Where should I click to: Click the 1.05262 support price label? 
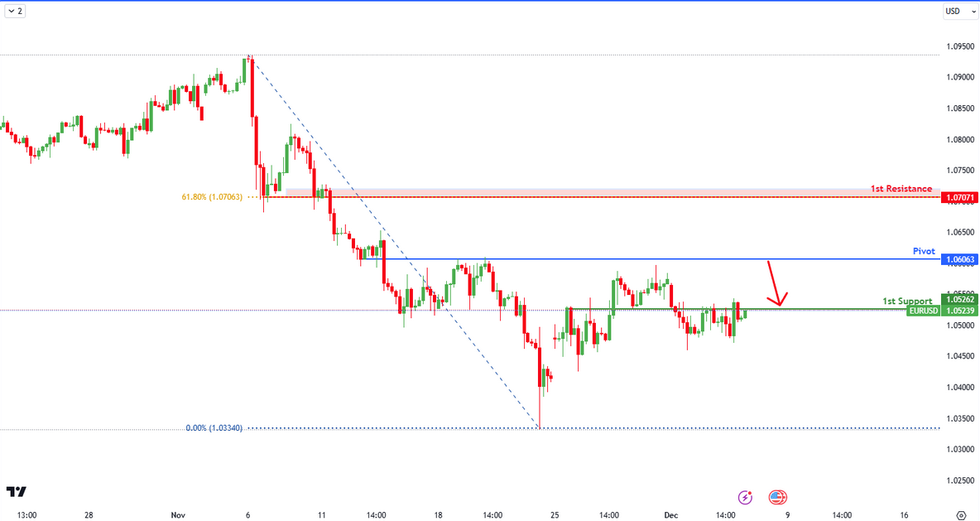(x=960, y=300)
